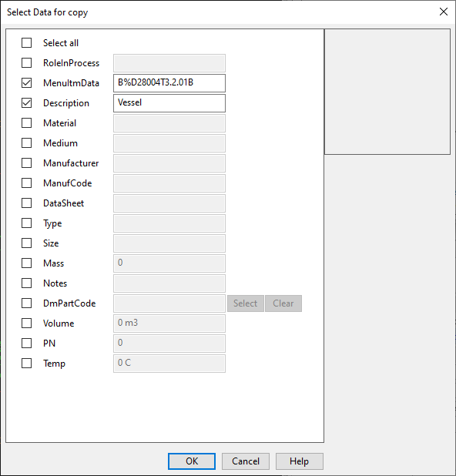
Task: Check the Select all checkbox
Action: pos(26,43)
